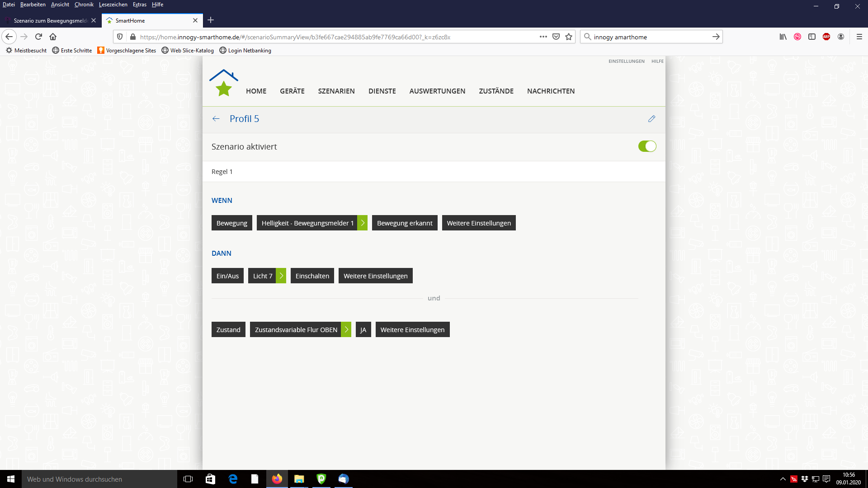Viewport: 868px width, 488px height.
Task: Click the EINSTELLUNGEN link at the top
Action: tap(626, 61)
